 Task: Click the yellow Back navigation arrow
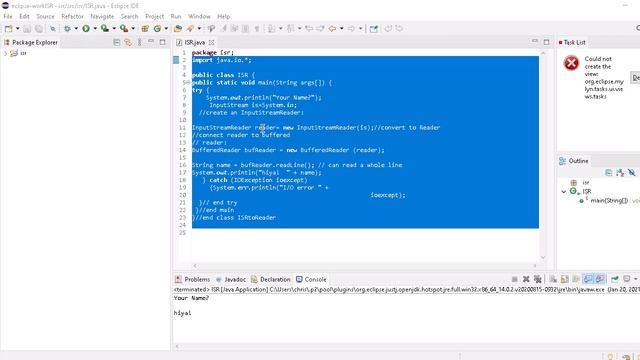click(x=333, y=29)
